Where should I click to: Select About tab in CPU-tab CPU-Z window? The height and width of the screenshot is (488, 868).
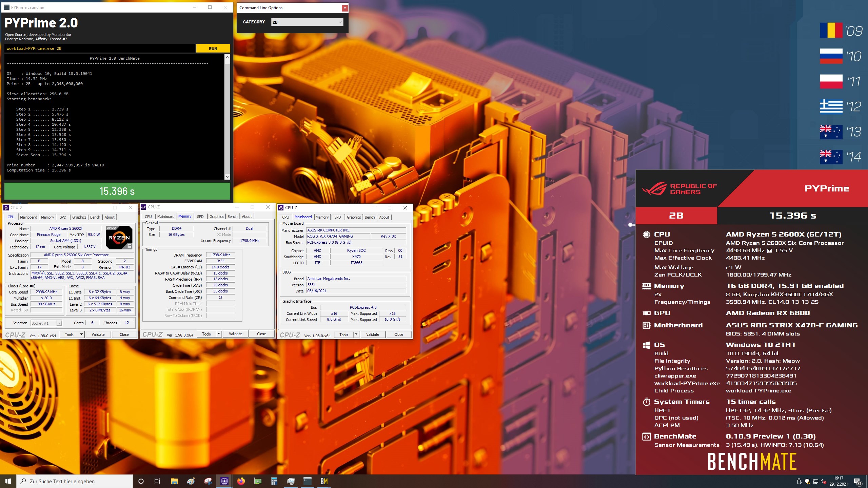pyautogui.click(x=110, y=217)
